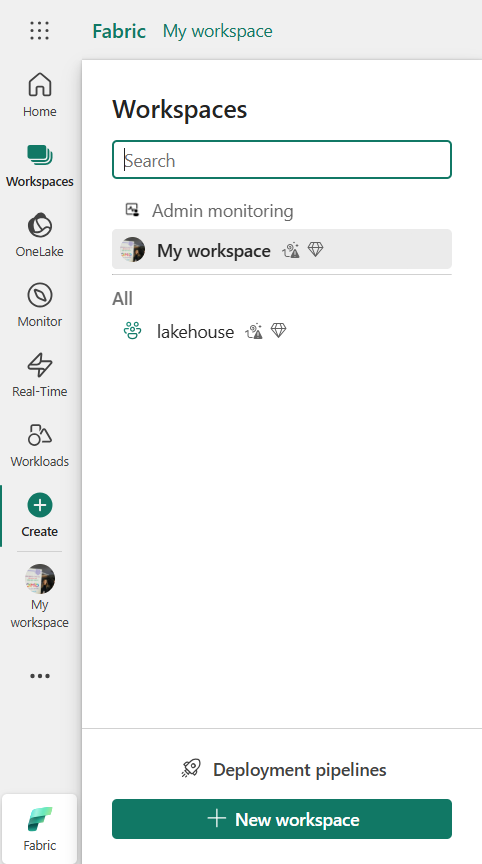Click the Create plus icon
The height and width of the screenshot is (864, 482).
coord(40,505)
